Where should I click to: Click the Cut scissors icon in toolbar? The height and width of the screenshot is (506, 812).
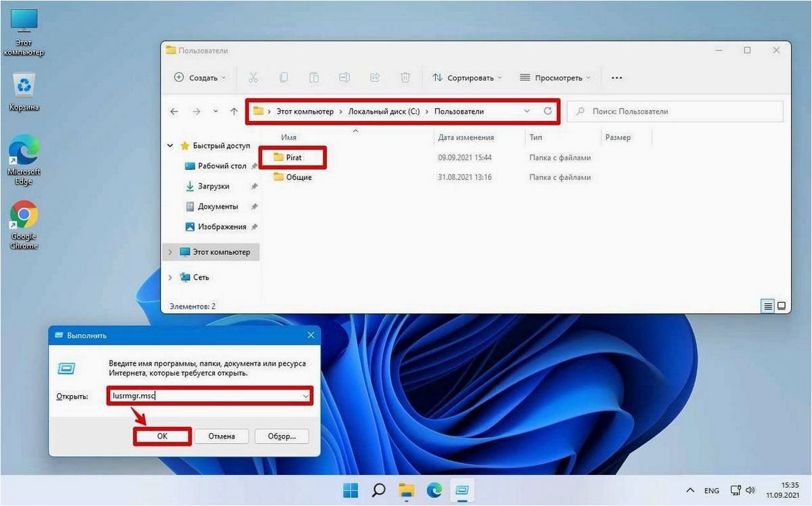tap(253, 78)
